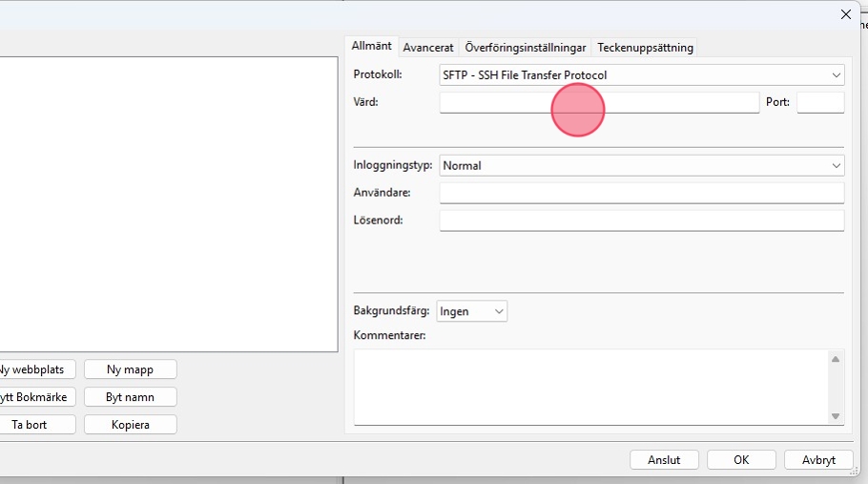This screenshot has height=484, width=868.
Task: Click the Byt namn button
Action: (x=130, y=397)
